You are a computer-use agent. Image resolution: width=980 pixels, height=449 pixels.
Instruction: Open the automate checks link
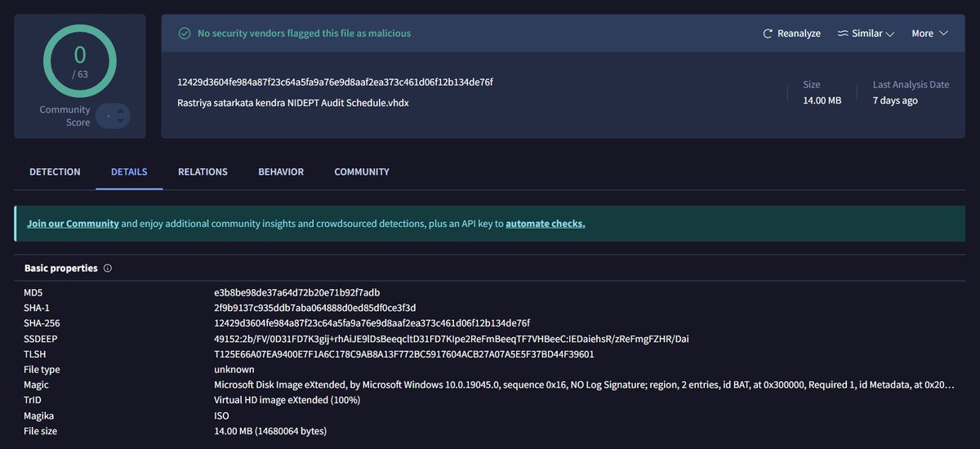(x=546, y=224)
